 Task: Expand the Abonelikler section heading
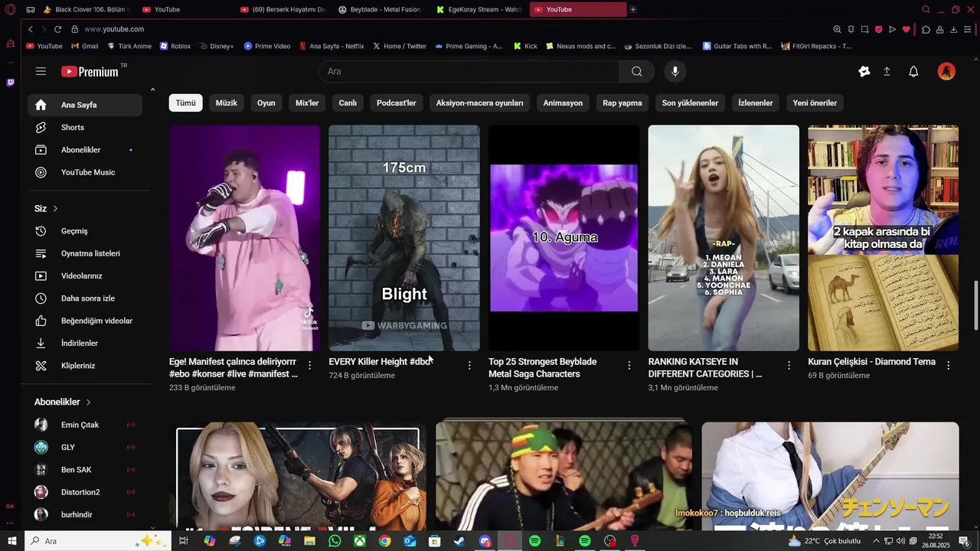click(63, 402)
